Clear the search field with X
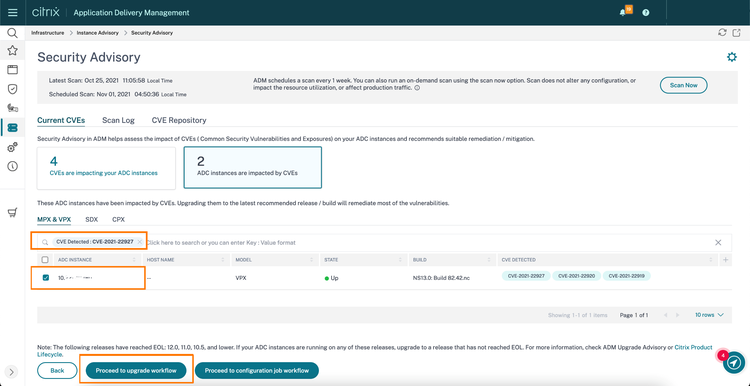The image size is (750, 386). coord(718,243)
